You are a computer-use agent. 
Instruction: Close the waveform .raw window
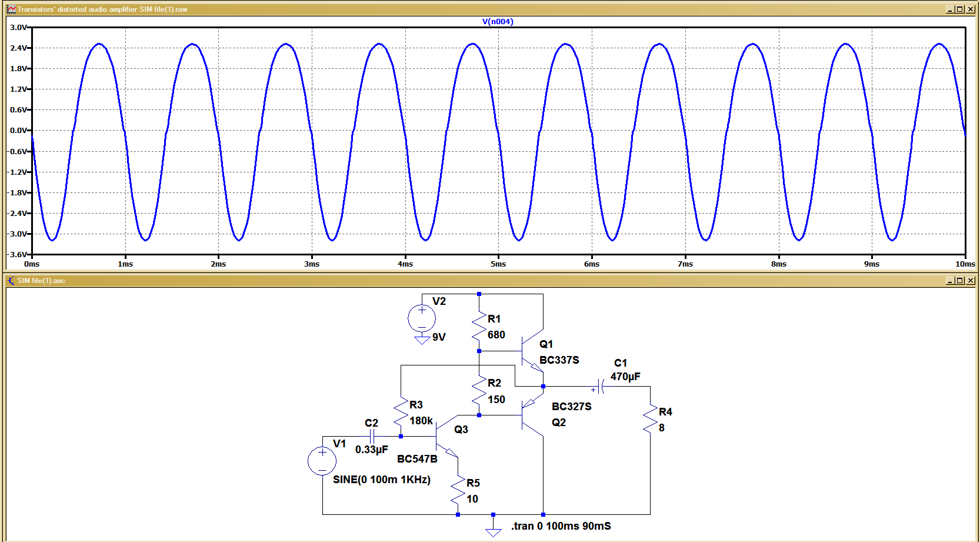pyautogui.click(x=969, y=9)
